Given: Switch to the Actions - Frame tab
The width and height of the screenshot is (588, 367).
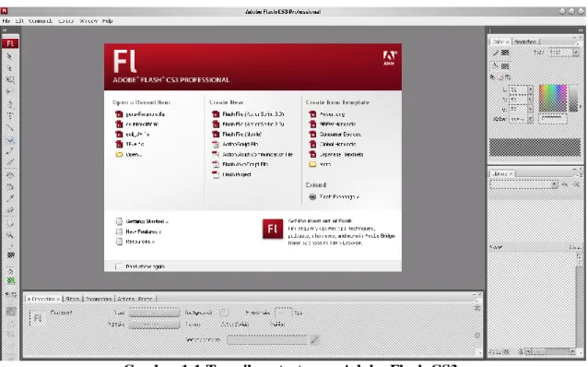Looking at the screenshot, I should 135,299.
